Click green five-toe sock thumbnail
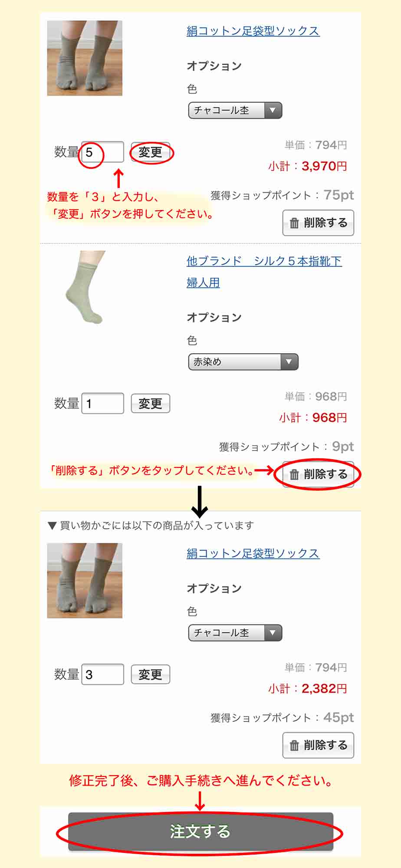Viewport: 401px width, 868px height. 85,287
